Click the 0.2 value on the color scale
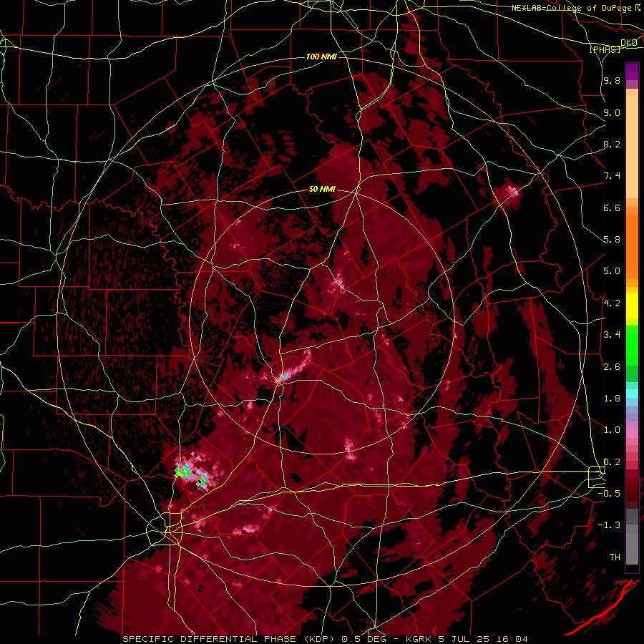The height and width of the screenshot is (644, 644). [x=612, y=462]
